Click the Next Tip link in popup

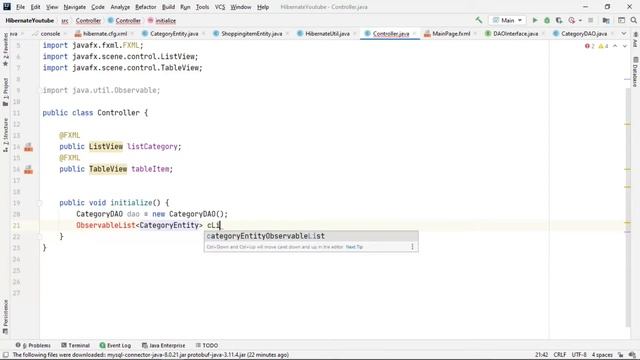coord(354,247)
